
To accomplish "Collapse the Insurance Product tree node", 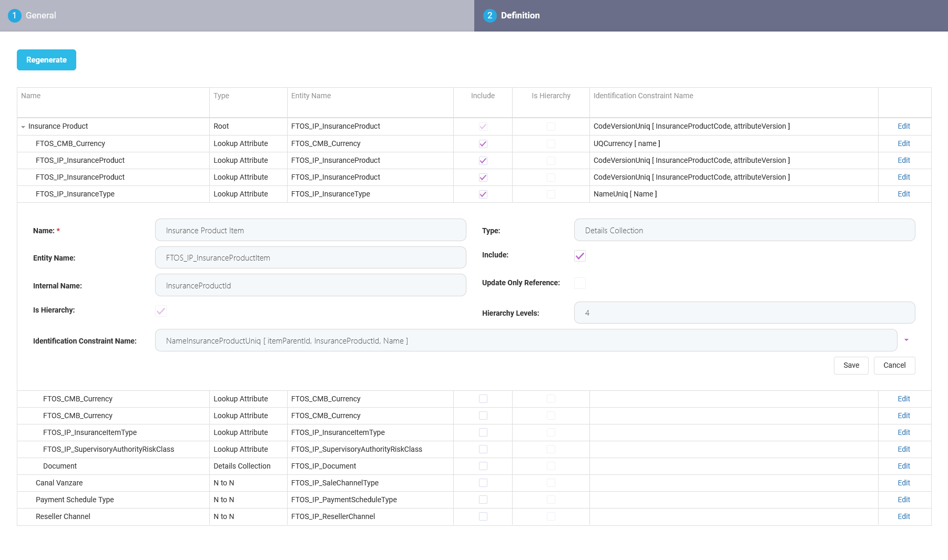I will tap(23, 126).
